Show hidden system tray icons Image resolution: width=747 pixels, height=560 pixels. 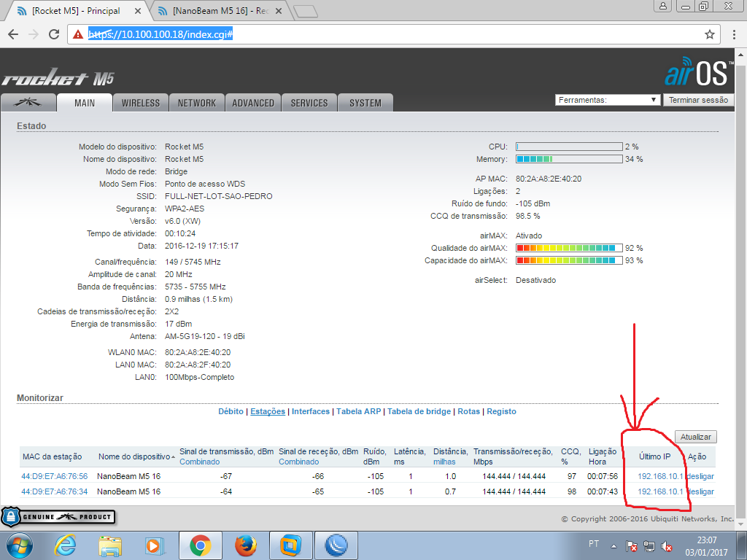click(x=614, y=546)
